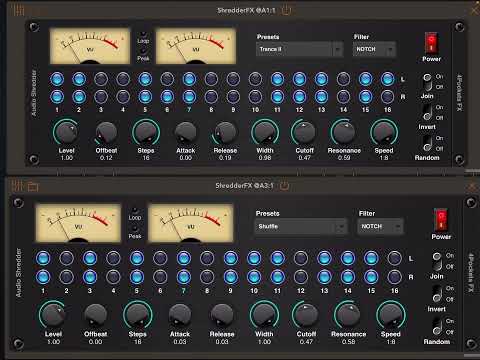The height and width of the screenshot is (360, 480).
Task: Toggle step 3 R button in bottom shredder
Action: click(90, 277)
